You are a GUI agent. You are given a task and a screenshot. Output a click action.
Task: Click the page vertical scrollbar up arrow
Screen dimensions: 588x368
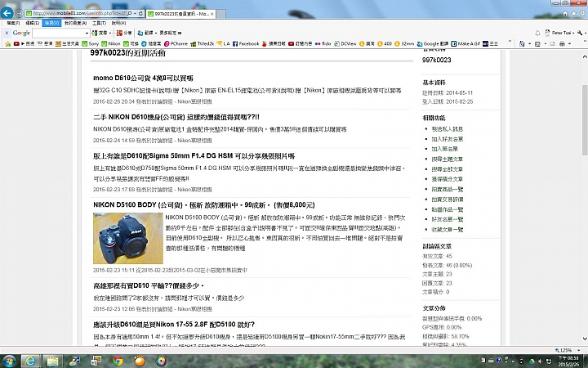click(x=584, y=56)
